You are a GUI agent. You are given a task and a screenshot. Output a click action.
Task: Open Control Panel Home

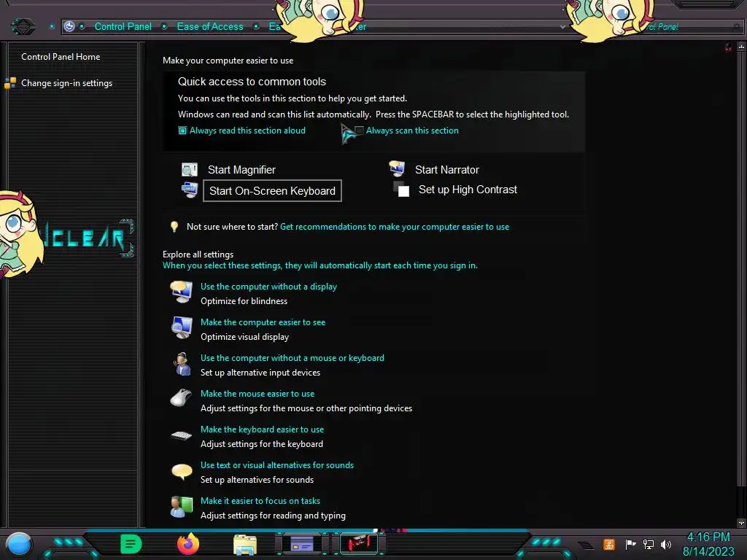[x=61, y=57]
